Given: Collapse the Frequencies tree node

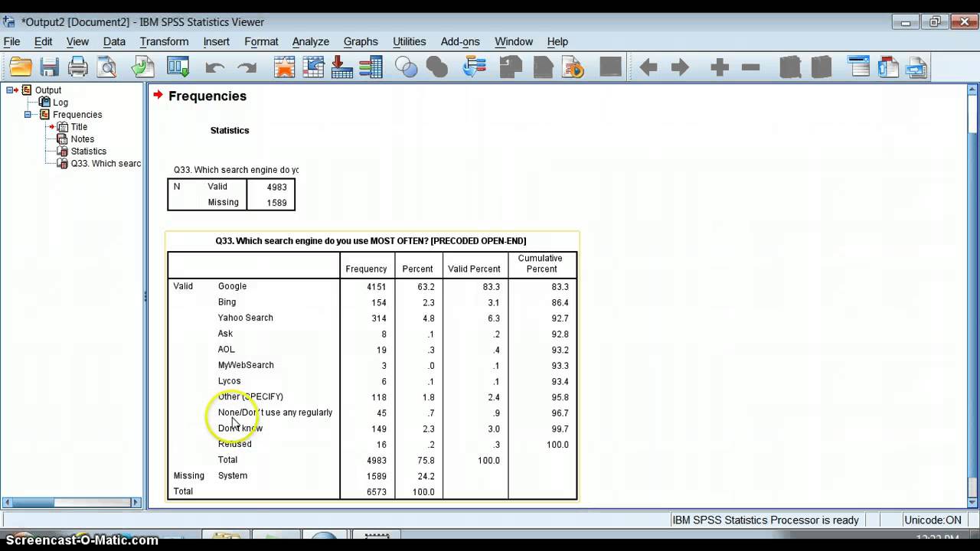Looking at the screenshot, I should coord(28,115).
